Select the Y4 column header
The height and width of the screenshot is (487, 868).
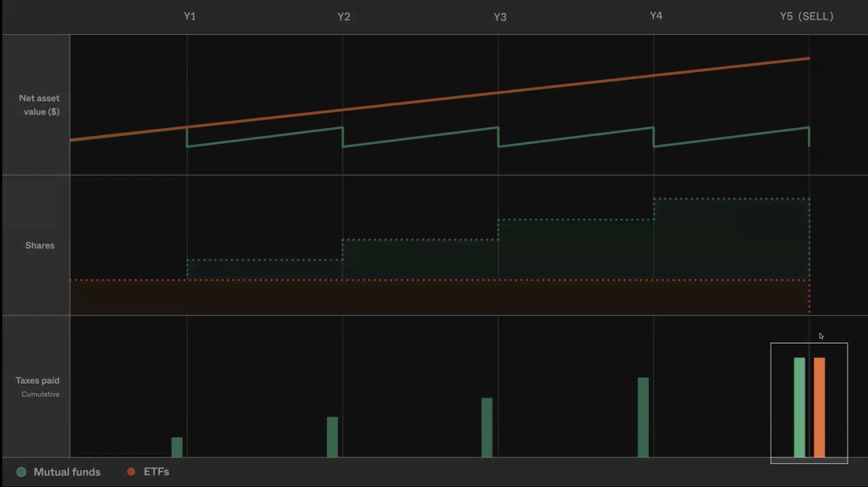pos(656,16)
